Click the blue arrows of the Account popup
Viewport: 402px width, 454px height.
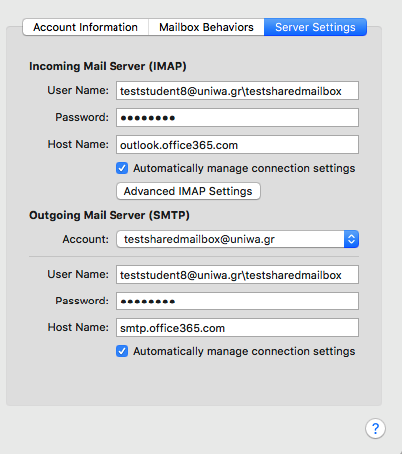coord(351,239)
